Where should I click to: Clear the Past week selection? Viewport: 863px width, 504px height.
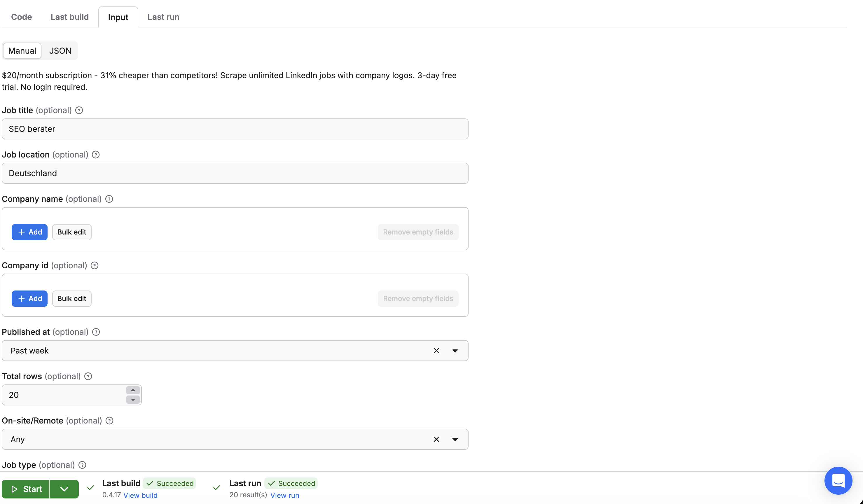(x=436, y=351)
